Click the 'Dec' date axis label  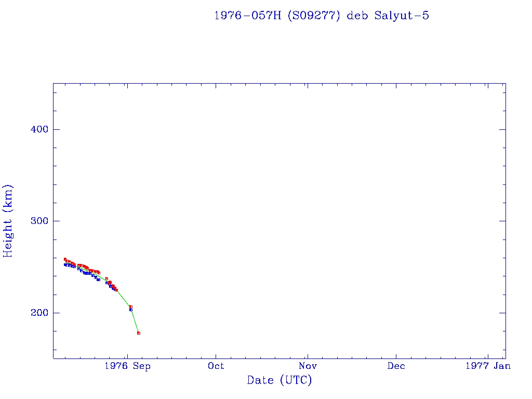point(396,366)
